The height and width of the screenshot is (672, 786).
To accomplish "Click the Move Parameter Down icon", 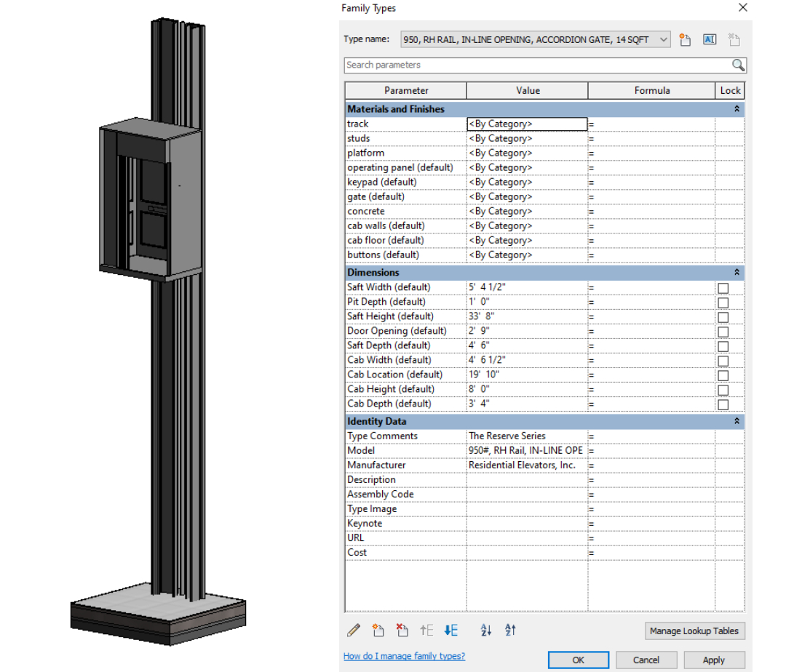I will pyautogui.click(x=450, y=631).
